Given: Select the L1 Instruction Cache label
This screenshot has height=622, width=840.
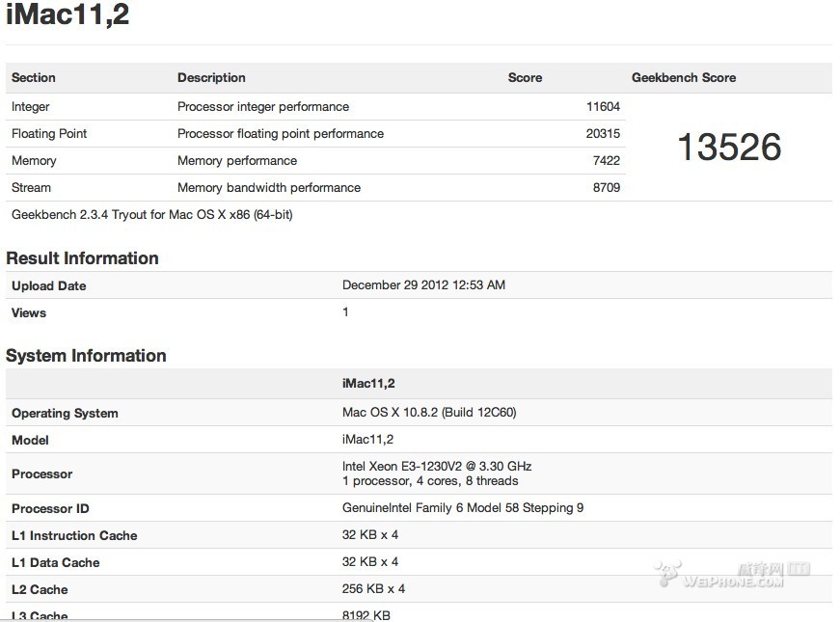Looking at the screenshot, I should [74, 536].
